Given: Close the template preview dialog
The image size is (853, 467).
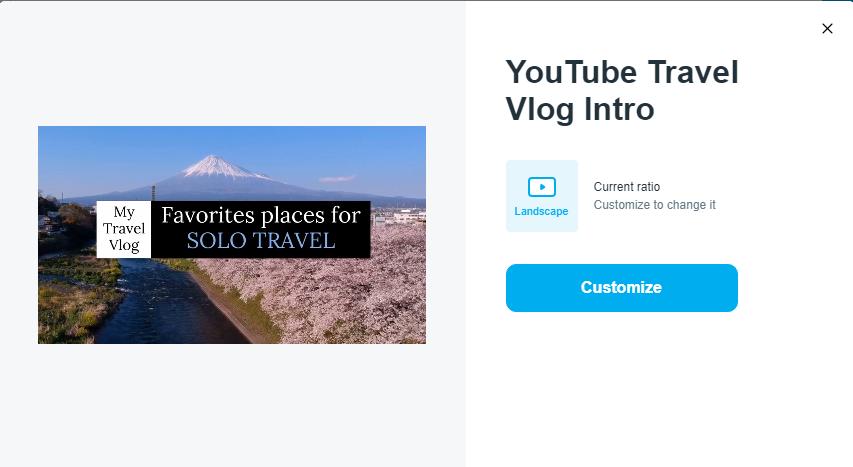Looking at the screenshot, I should click(827, 29).
